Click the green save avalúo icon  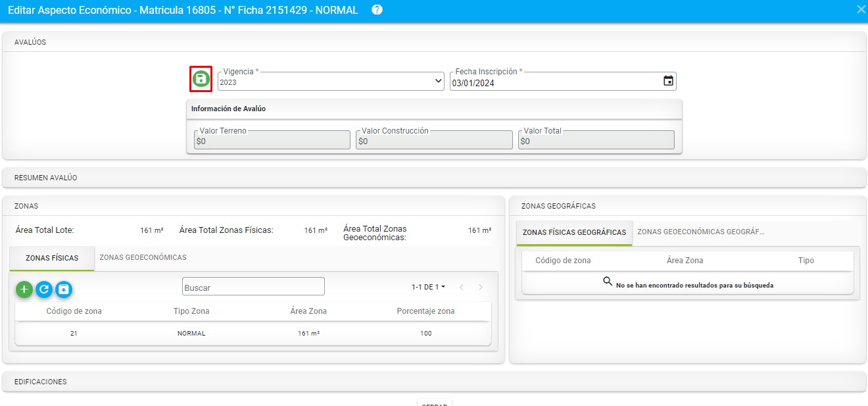[x=201, y=79]
